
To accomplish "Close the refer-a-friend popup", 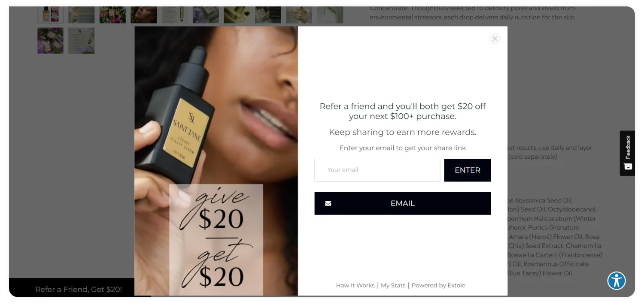I will click(495, 39).
